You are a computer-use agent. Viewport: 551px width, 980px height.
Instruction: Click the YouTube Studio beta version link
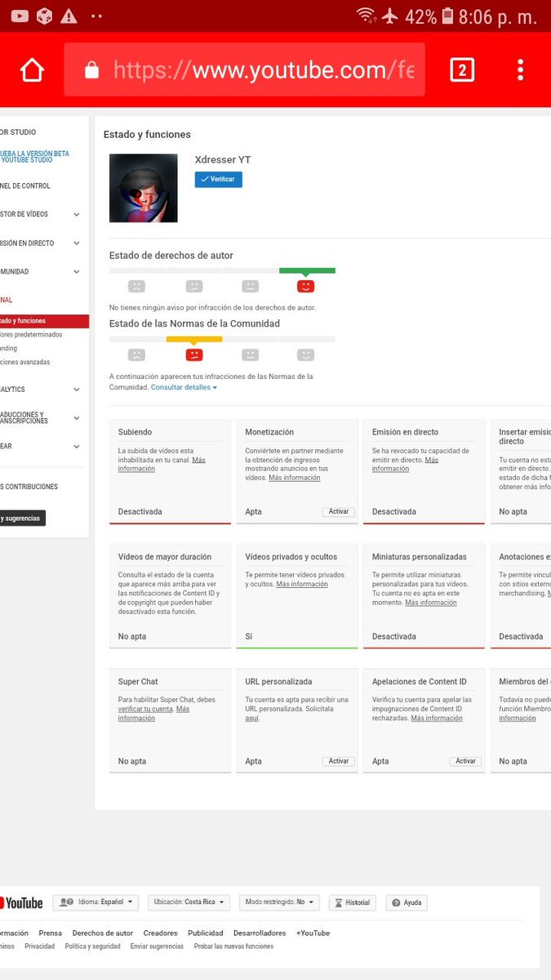[34, 157]
